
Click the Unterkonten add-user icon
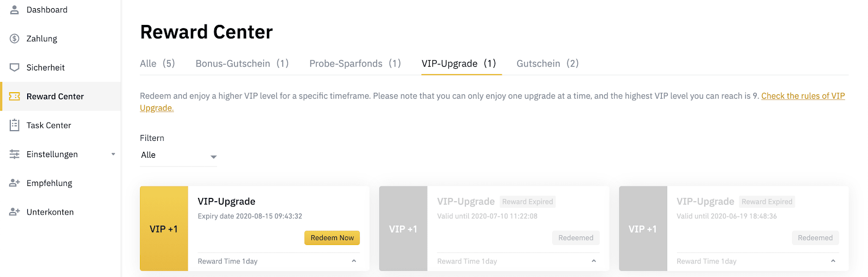coord(15,212)
